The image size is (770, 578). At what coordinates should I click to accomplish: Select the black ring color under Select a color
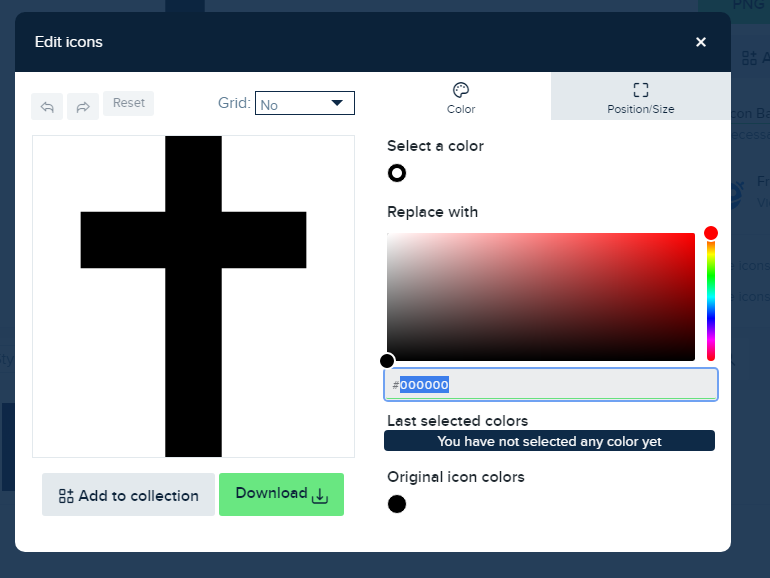[397, 173]
